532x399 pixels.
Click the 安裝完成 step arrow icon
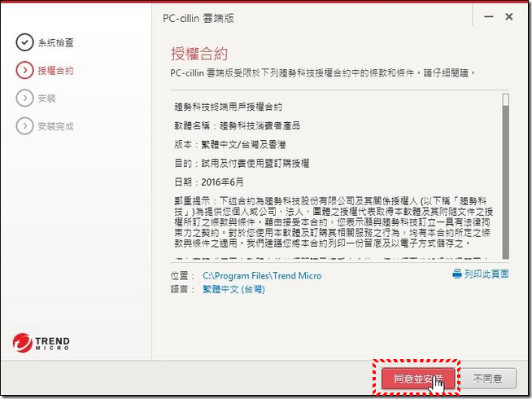click(24, 126)
